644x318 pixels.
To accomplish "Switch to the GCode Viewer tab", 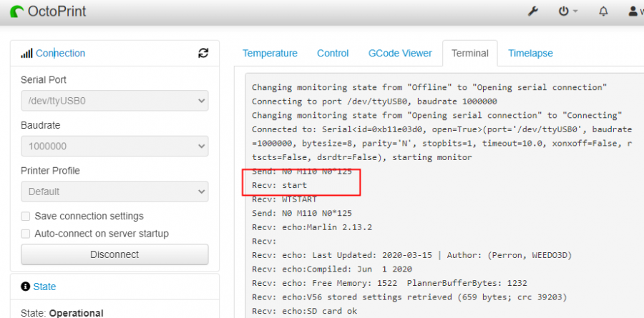I will pos(400,54).
